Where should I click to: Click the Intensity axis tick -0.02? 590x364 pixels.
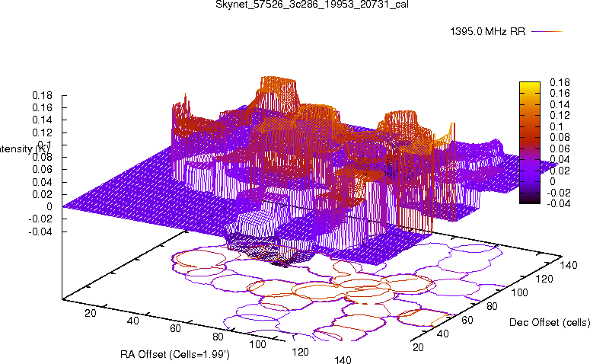coord(40,219)
